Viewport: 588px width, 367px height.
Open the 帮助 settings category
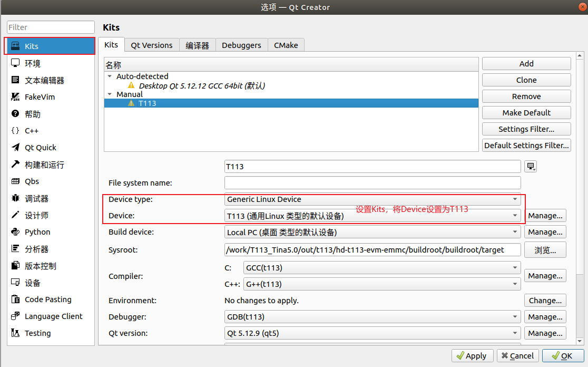(x=51, y=114)
